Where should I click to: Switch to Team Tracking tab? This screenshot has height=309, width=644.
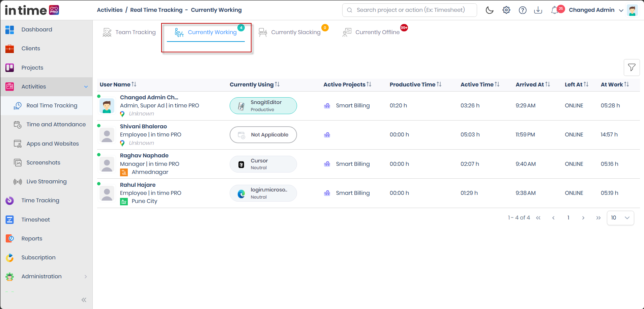click(x=129, y=32)
